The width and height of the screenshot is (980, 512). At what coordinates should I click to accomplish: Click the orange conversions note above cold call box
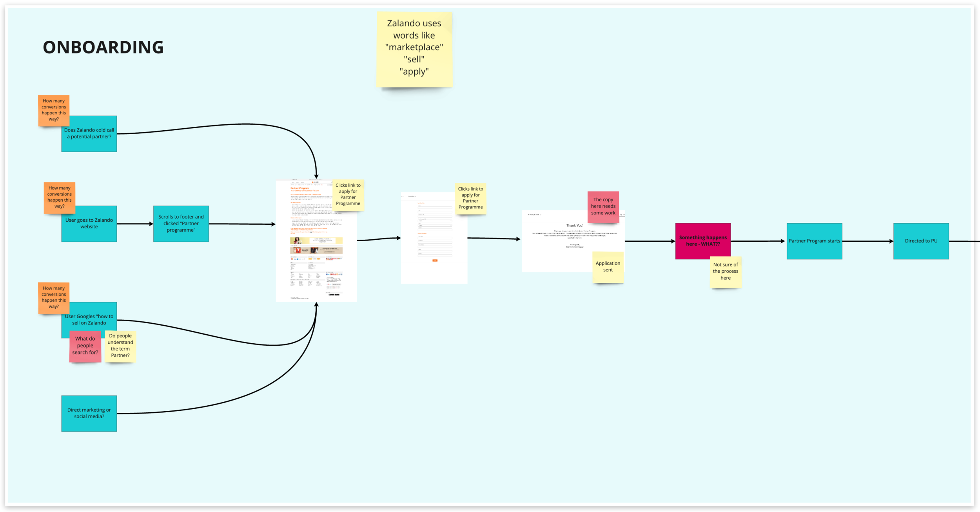pyautogui.click(x=54, y=110)
